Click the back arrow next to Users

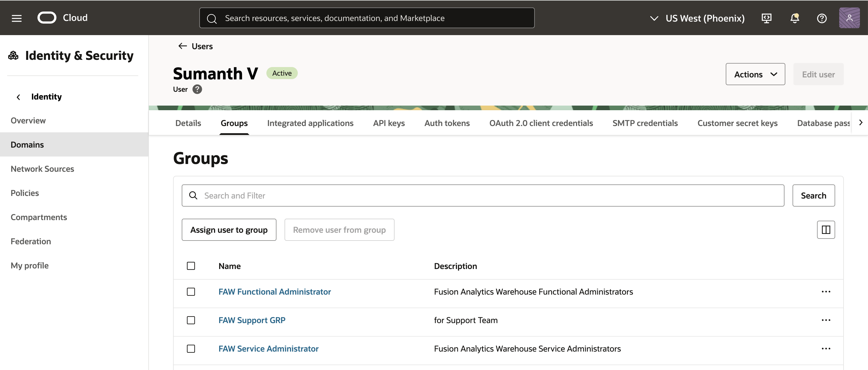click(x=182, y=46)
